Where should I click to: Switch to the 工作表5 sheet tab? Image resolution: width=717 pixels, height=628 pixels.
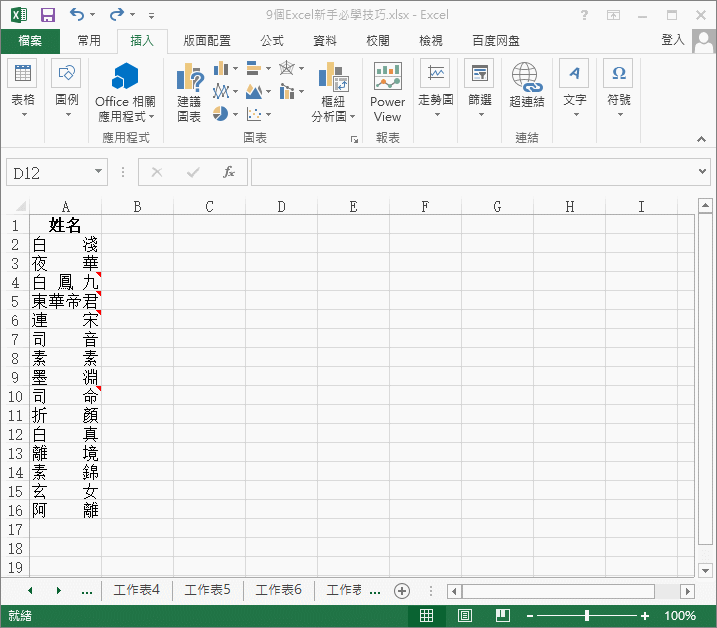pos(208,590)
